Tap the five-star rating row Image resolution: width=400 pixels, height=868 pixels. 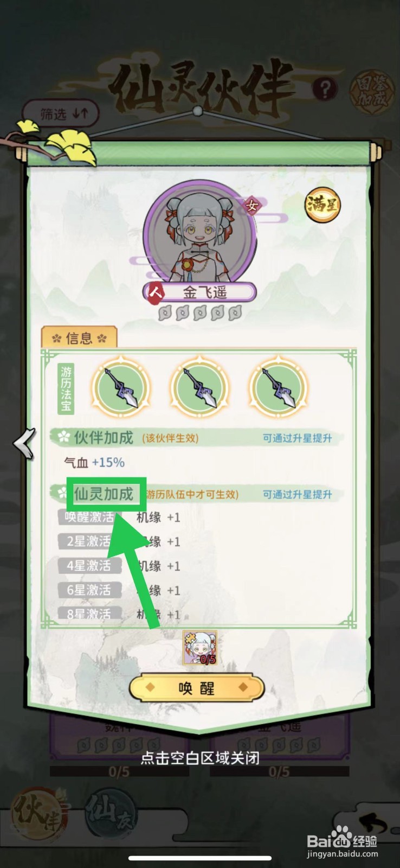(200, 313)
